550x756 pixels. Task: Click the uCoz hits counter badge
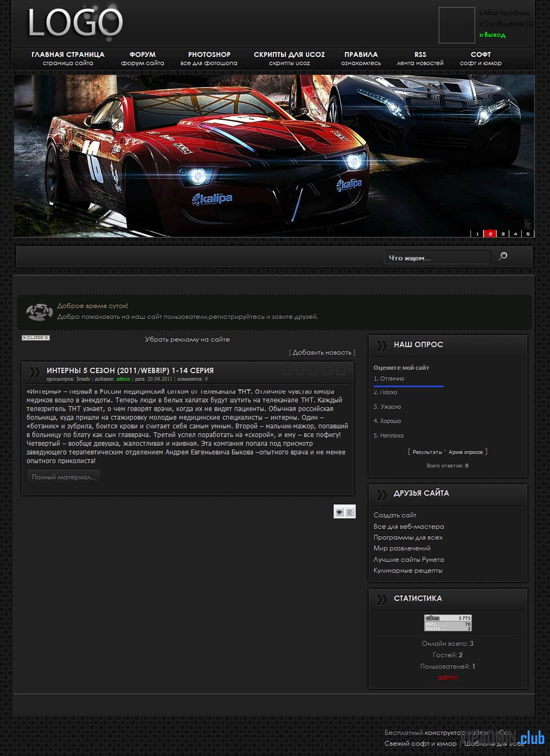click(x=448, y=623)
